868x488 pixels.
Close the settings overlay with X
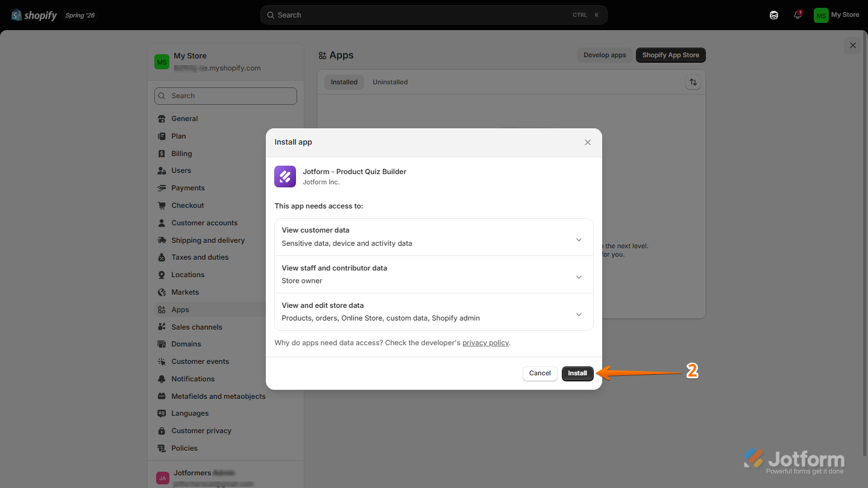click(853, 45)
